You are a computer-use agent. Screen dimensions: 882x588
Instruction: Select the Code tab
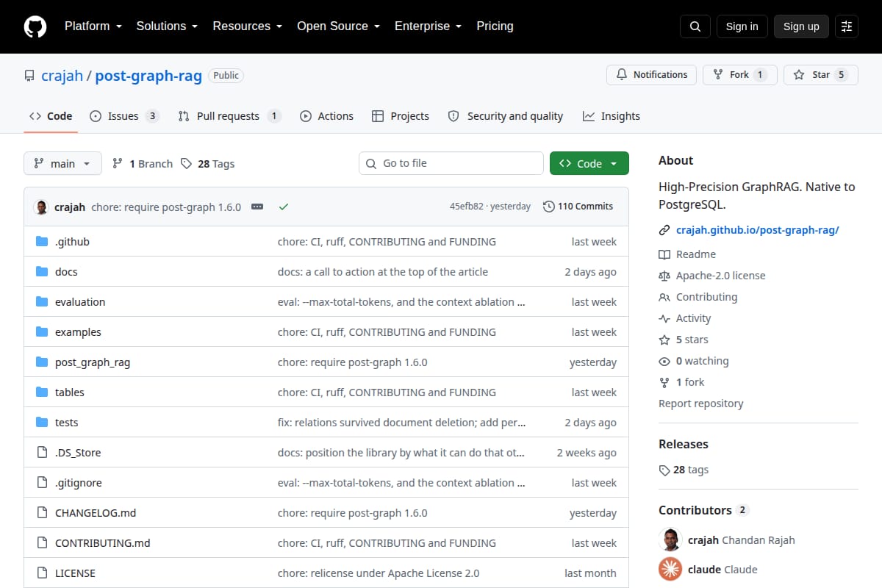click(x=51, y=116)
